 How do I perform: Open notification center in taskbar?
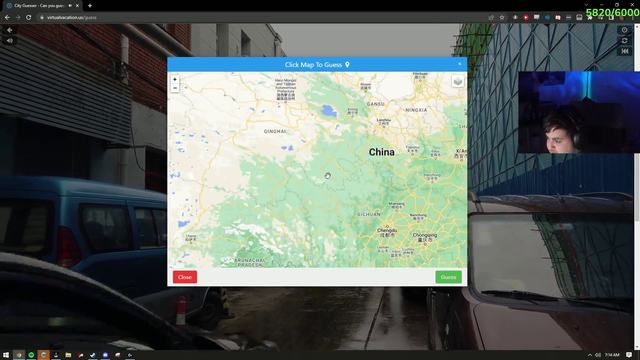[629, 355]
